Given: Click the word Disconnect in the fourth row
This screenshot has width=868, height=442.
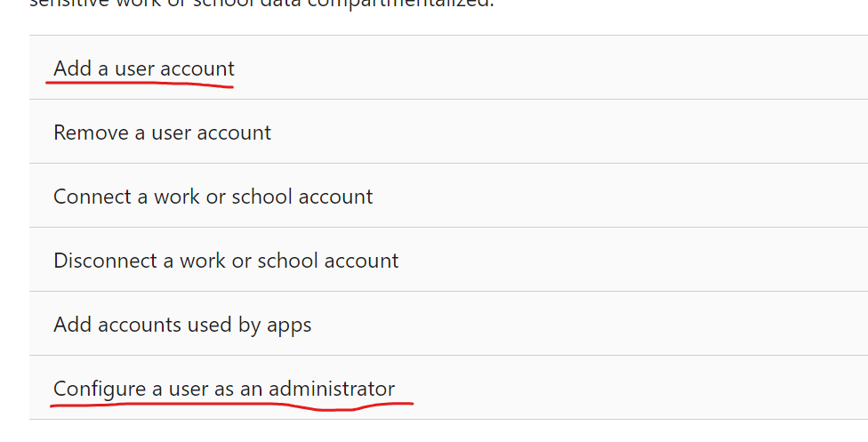Looking at the screenshot, I should [x=105, y=261].
